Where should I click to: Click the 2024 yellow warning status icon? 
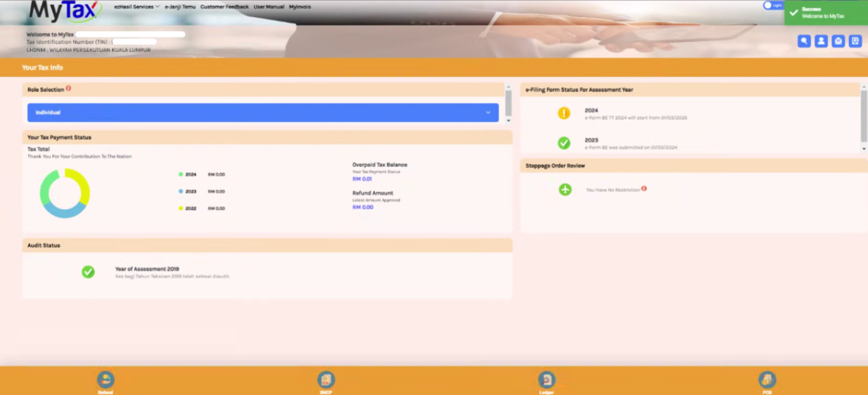(564, 113)
